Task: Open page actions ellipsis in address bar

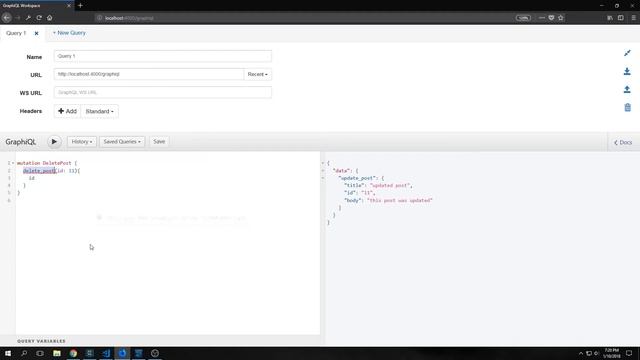Action: [x=542, y=18]
